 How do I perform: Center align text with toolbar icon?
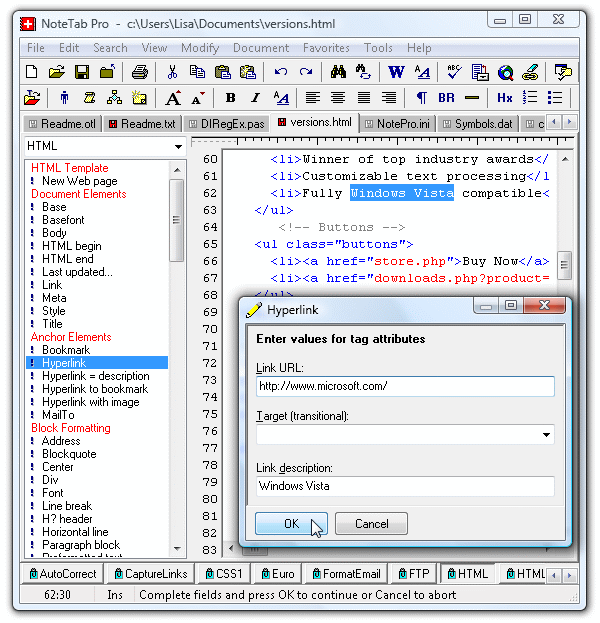click(x=338, y=98)
